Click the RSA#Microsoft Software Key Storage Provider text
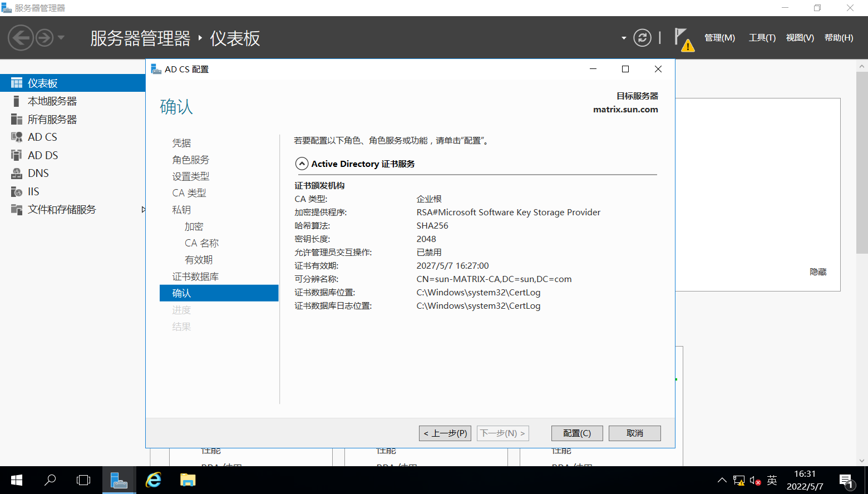Screen dimensions: 868x494 509,213
